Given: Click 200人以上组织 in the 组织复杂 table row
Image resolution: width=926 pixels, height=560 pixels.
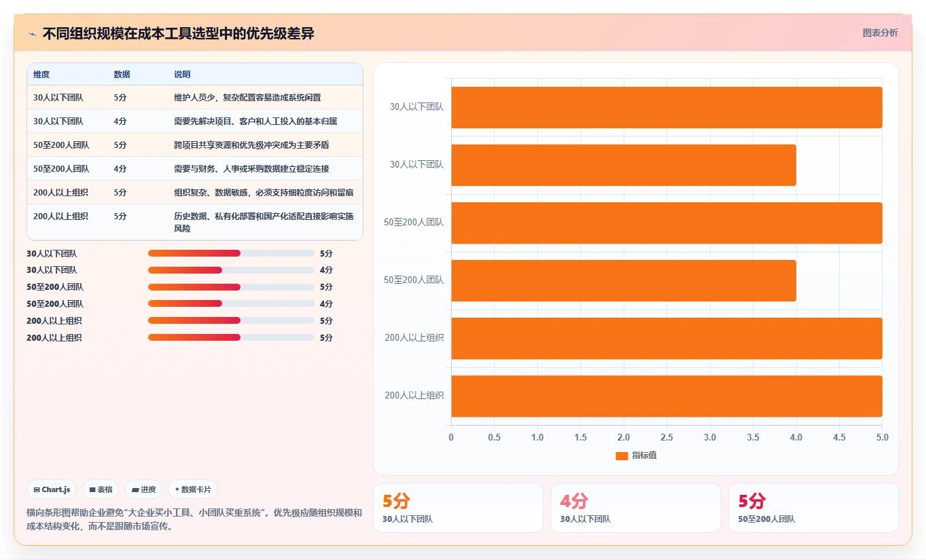Looking at the screenshot, I should [60, 193].
